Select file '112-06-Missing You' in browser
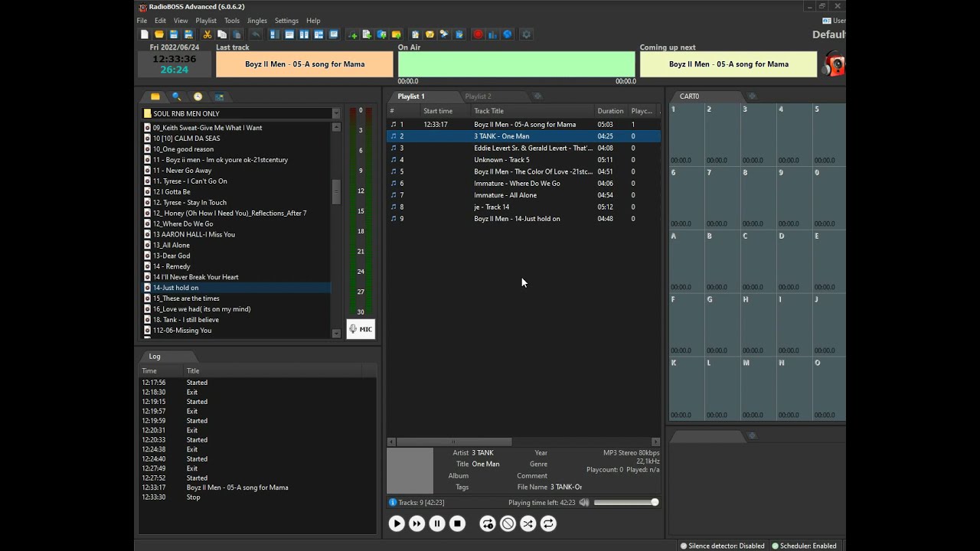Viewport: 980px width, 551px height. coord(237,331)
